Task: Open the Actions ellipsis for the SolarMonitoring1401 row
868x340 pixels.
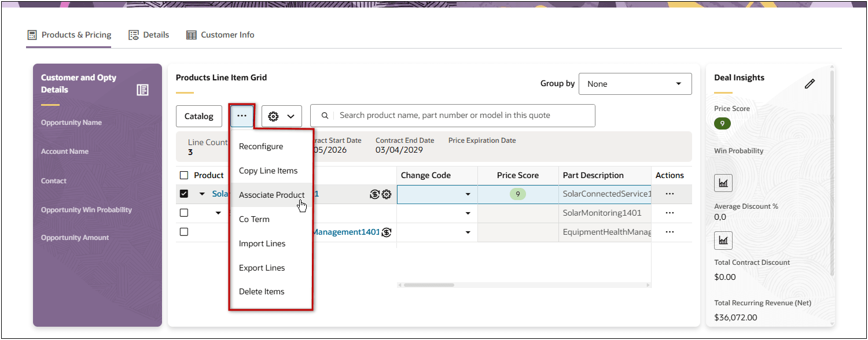Action: (x=670, y=213)
